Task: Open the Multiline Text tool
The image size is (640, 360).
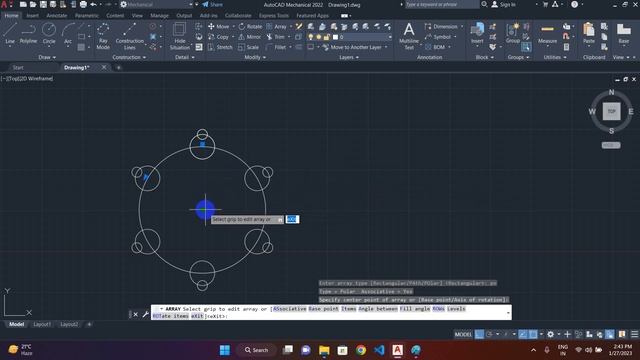Action: tap(409, 36)
